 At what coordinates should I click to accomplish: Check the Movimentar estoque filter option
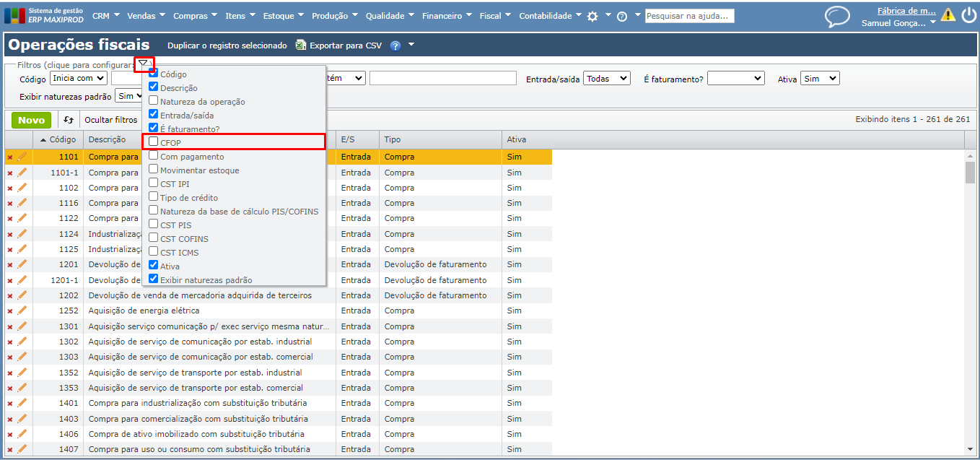pos(154,170)
